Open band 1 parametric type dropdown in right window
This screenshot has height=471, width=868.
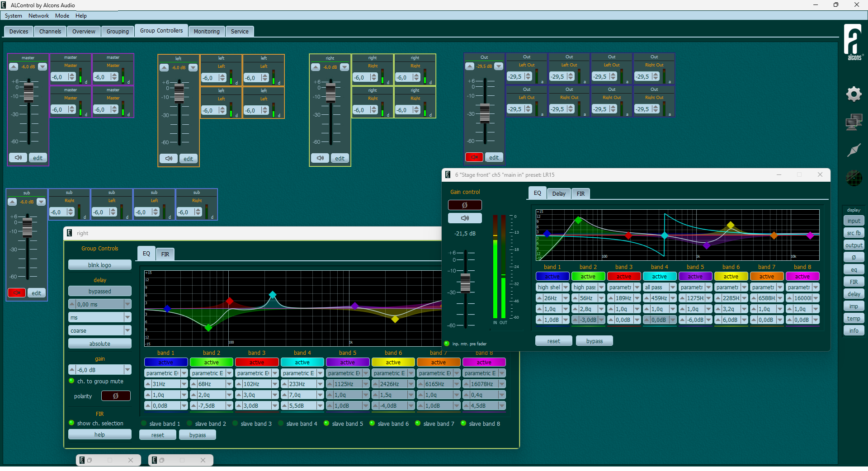[x=184, y=373]
